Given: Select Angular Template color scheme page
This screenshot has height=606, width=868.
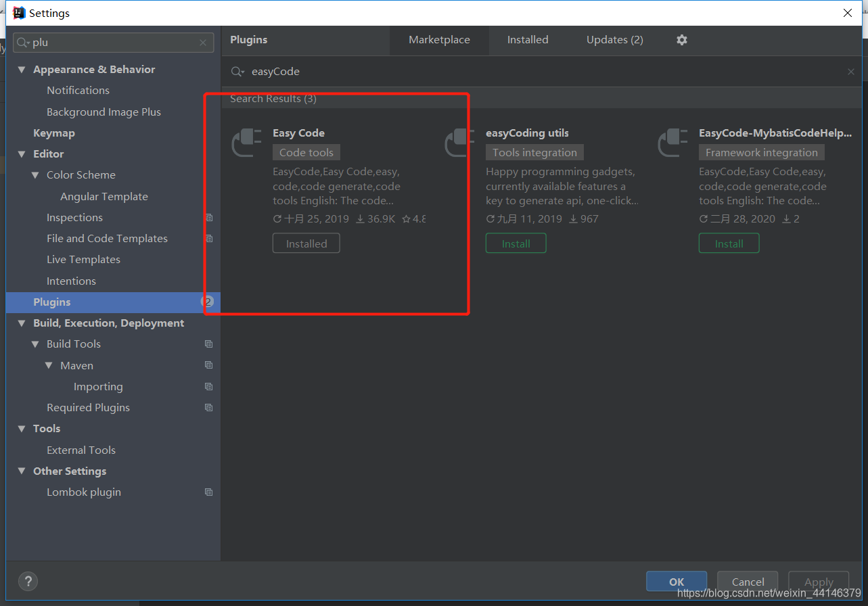Looking at the screenshot, I should (104, 197).
